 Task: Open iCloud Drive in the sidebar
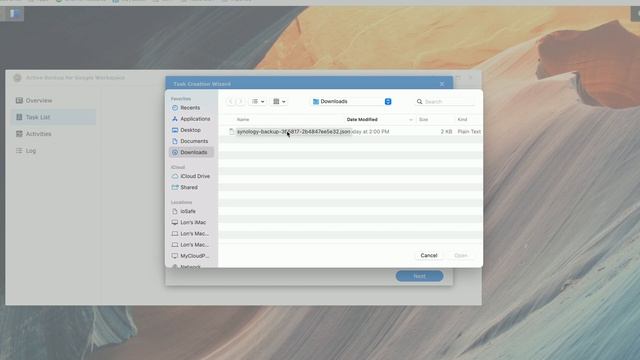click(191, 176)
